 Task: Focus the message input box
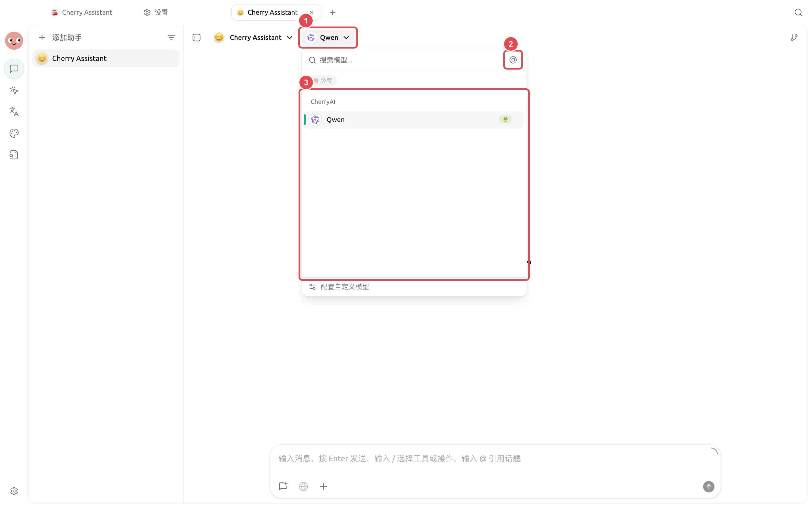pos(495,459)
